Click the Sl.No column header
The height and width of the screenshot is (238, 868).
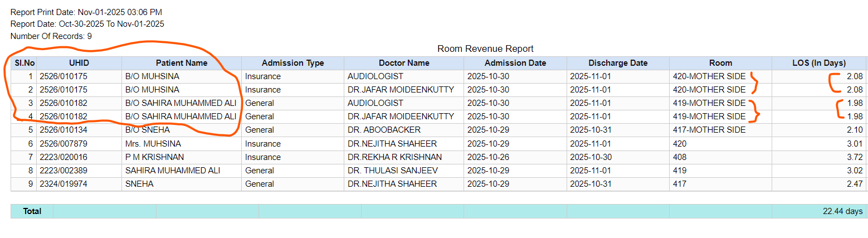tap(25, 63)
